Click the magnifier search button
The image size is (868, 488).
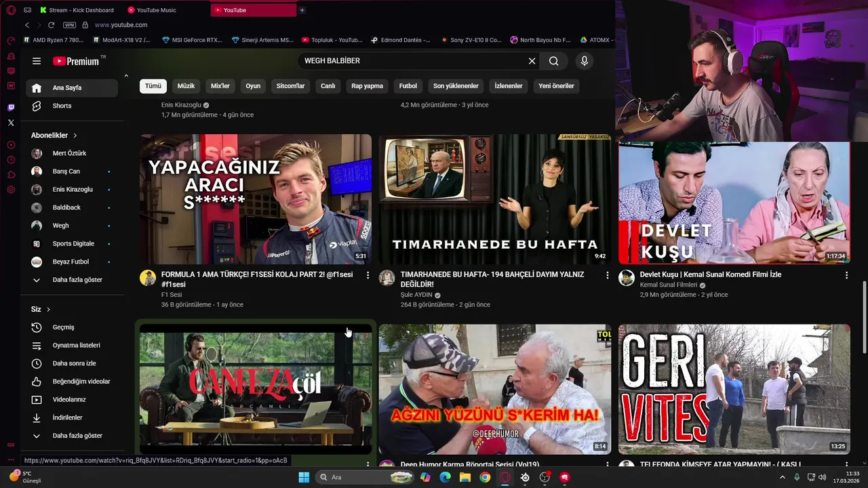(554, 61)
